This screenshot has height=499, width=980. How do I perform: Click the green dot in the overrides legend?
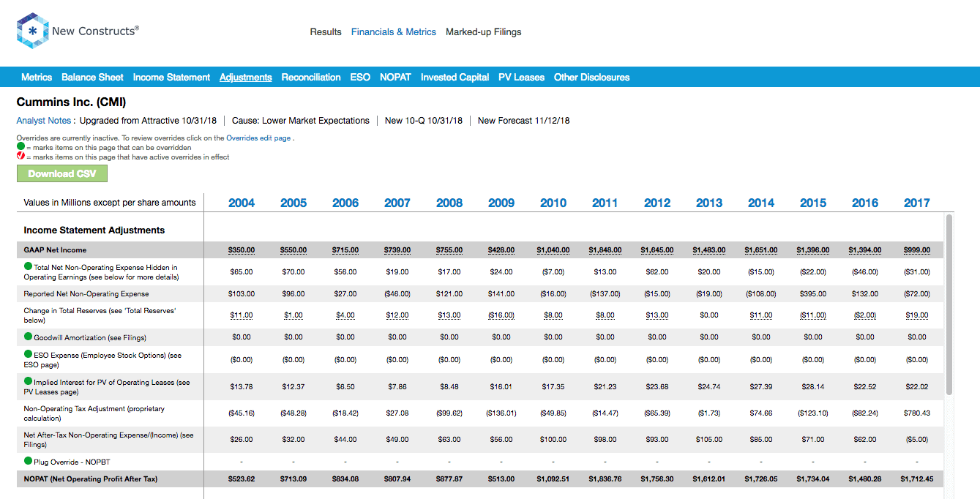click(20, 147)
